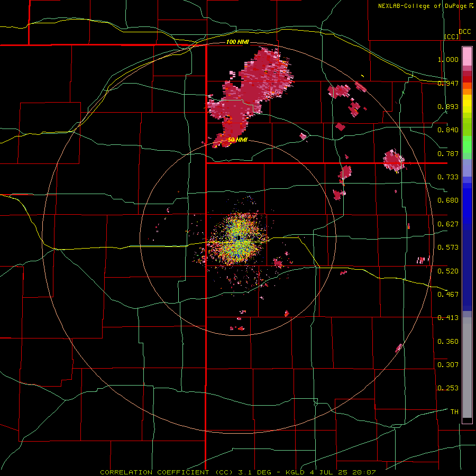476x476 pixels.
Task: Click the green segment of color bar
Action: (467, 144)
